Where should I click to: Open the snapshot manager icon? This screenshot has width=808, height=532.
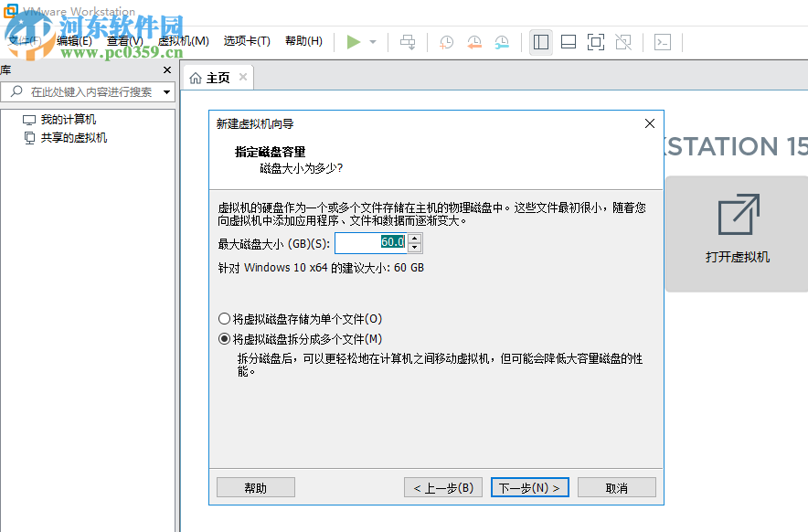[501, 41]
